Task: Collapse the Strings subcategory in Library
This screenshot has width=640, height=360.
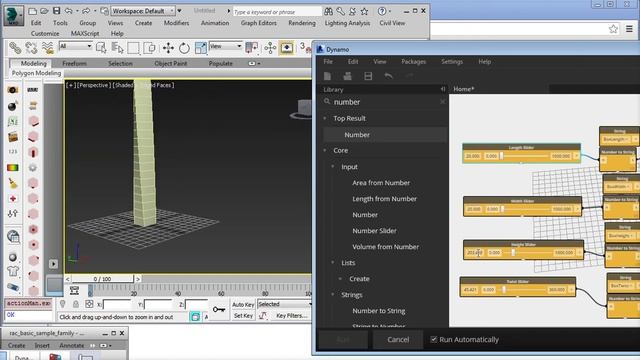Action: point(333,294)
